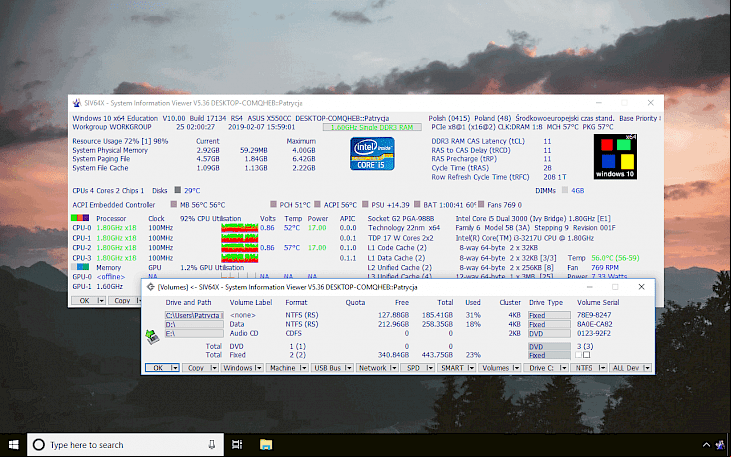The image size is (731, 457).
Task: Click the ACPI Embedded Controller label
Action: [114, 205]
